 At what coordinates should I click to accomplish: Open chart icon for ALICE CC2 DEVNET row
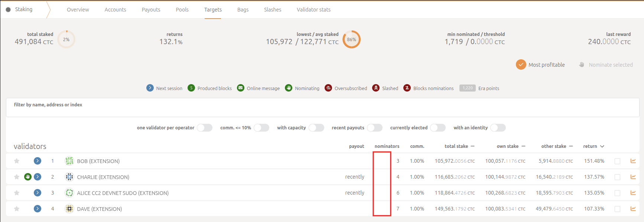(x=633, y=193)
